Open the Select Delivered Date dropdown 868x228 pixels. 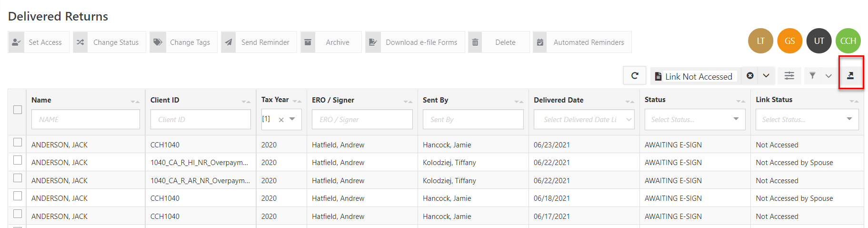[x=584, y=119]
